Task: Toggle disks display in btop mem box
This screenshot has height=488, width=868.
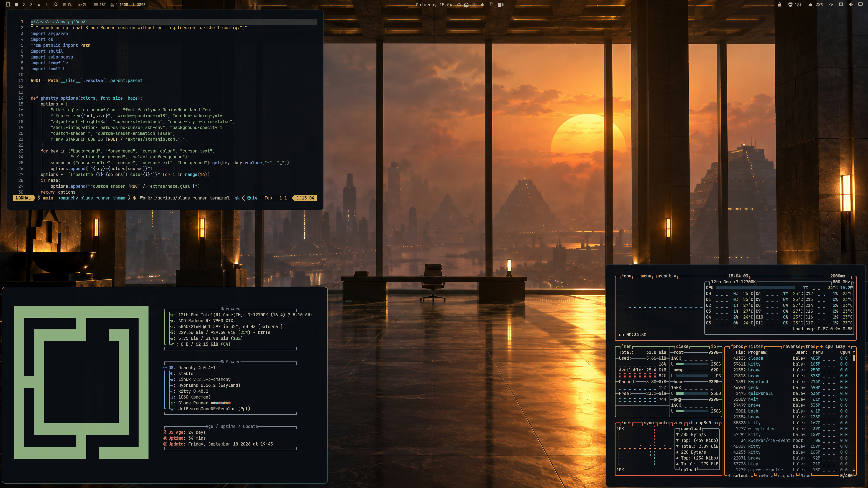Action: click(x=682, y=347)
